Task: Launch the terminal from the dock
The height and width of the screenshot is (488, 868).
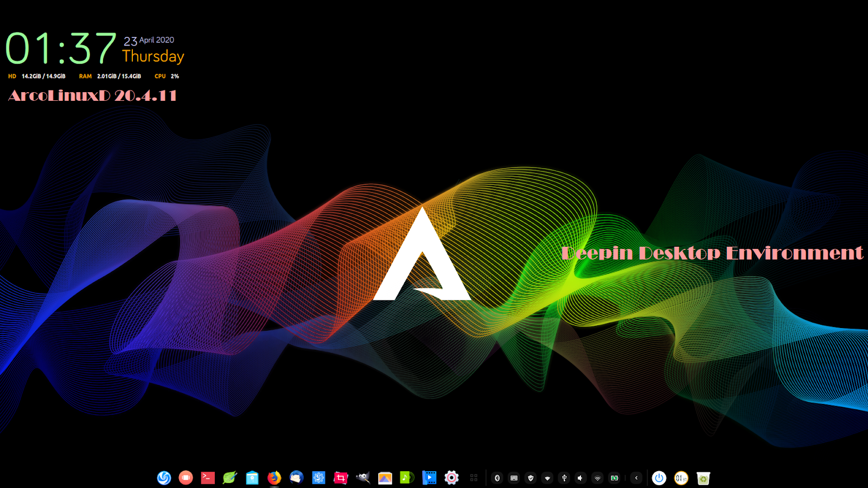Action: (208, 478)
